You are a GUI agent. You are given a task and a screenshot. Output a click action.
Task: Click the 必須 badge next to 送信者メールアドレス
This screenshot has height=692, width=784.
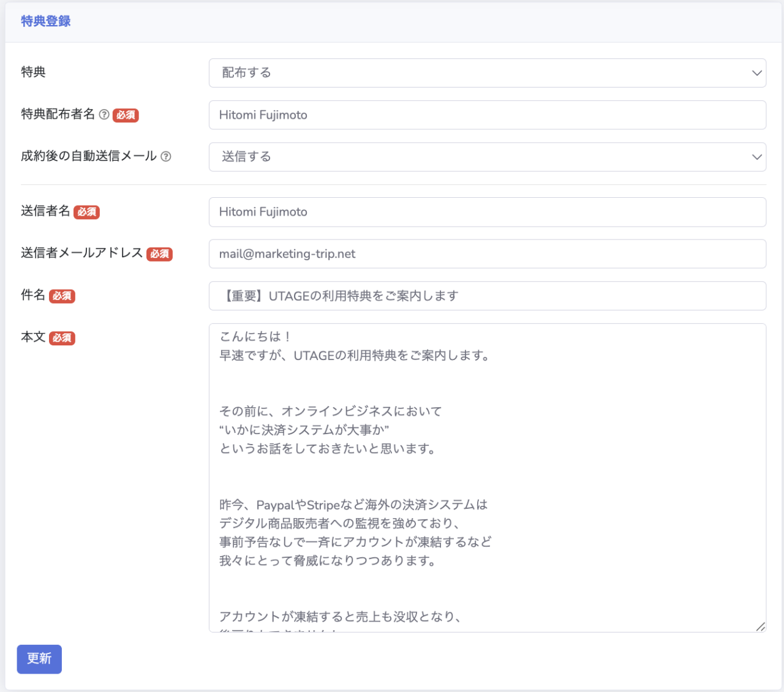coord(159,254)
